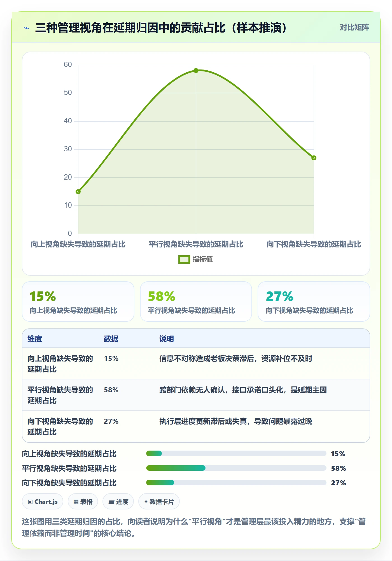Open the 27% data card

tap(314, 302)
